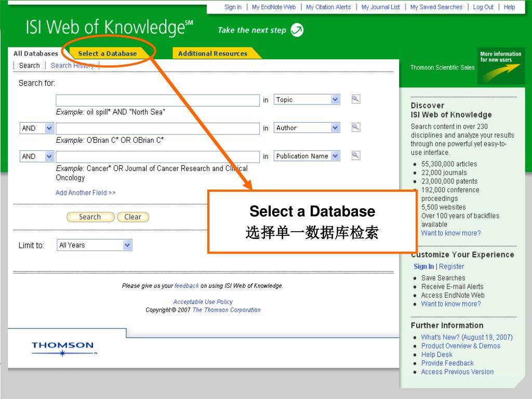Open the Help link
This screenshot has height=399, width=532.
pos(509,7)
